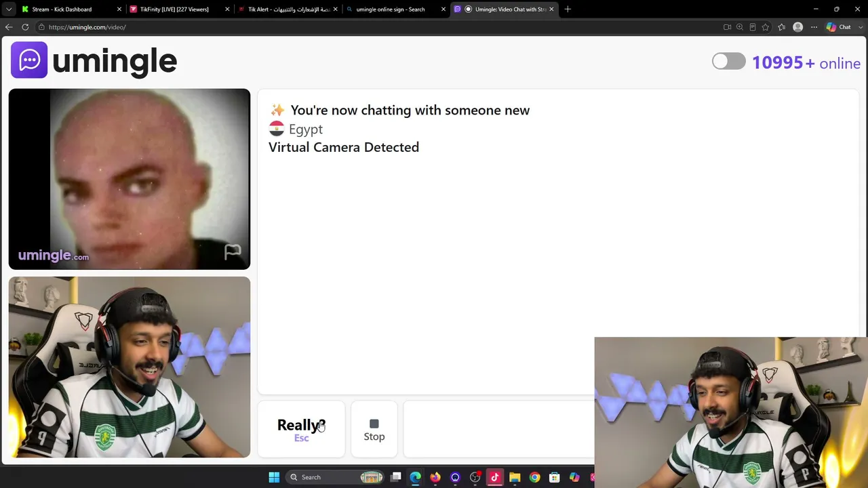Add this page to favorites star
The height and width of the screenshot is (488, 868).
pos(766,27)
